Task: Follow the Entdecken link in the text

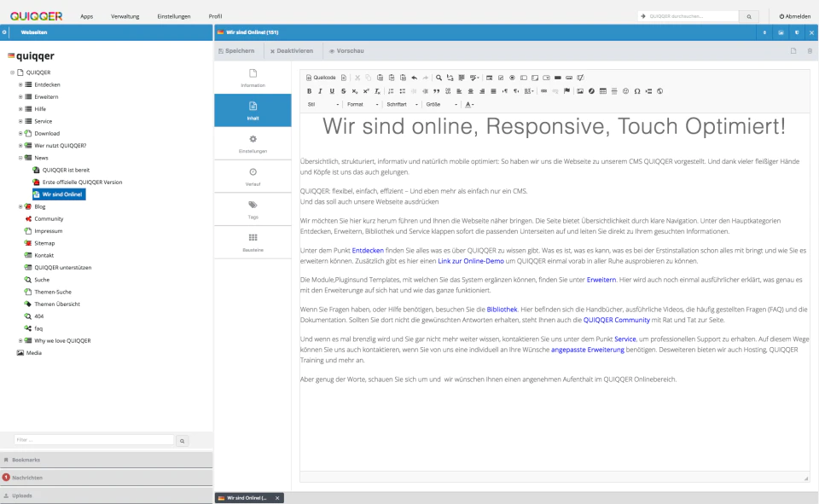Action: pyautogui.click(x=368, y=250)
